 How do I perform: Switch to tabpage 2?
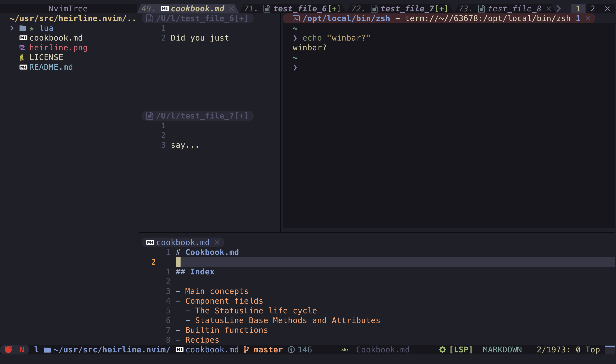[x=592, y=9]
